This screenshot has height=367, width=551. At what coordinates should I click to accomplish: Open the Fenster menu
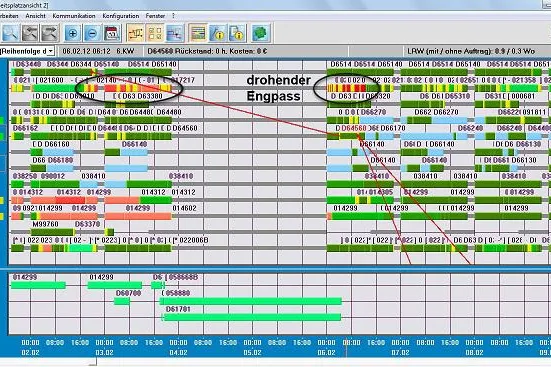pos(155,16)
